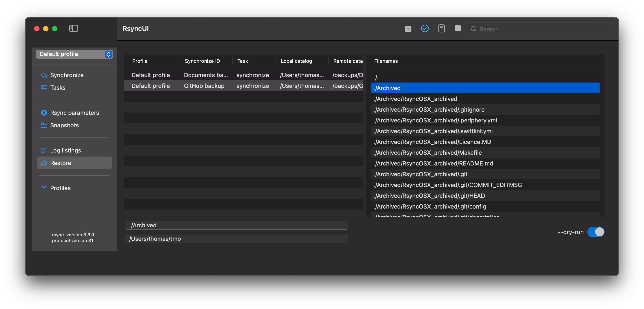Click the checkmark circle toolbar icon
The height and width of the screenshot is (309, 644).
coord(425,28)
